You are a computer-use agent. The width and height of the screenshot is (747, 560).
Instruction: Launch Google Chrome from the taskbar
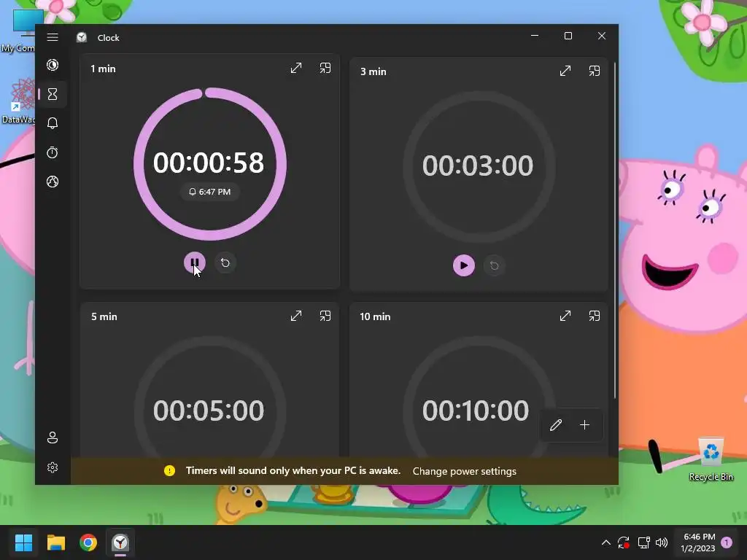tap(88, 542)
